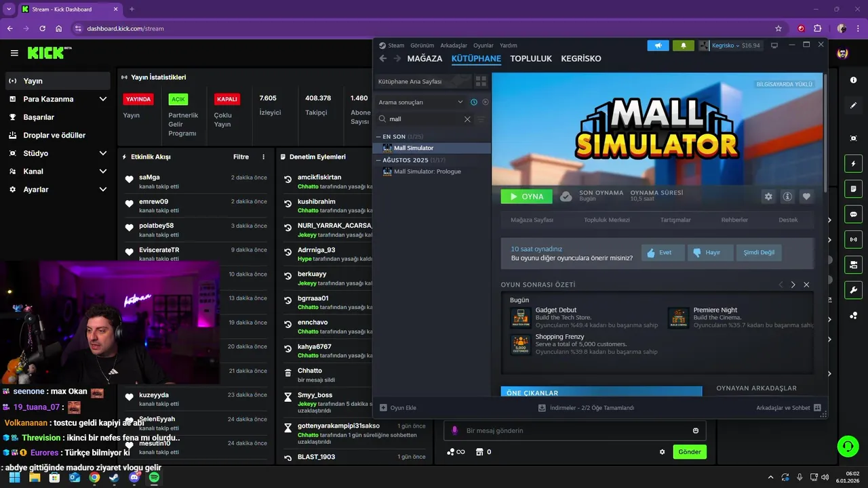
Task: Show hidden Windows tray icons
Action: 770,477
